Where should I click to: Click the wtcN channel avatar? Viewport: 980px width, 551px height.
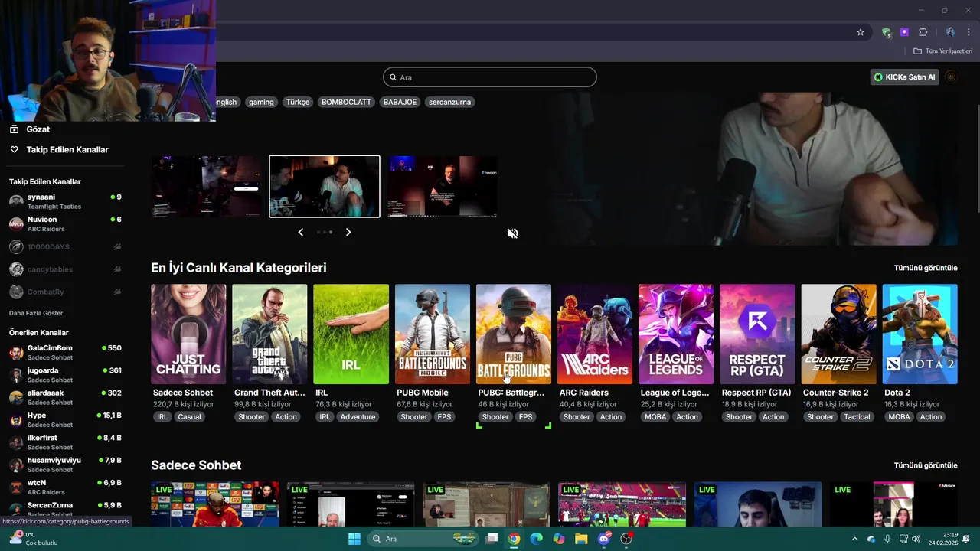(16, 487)
